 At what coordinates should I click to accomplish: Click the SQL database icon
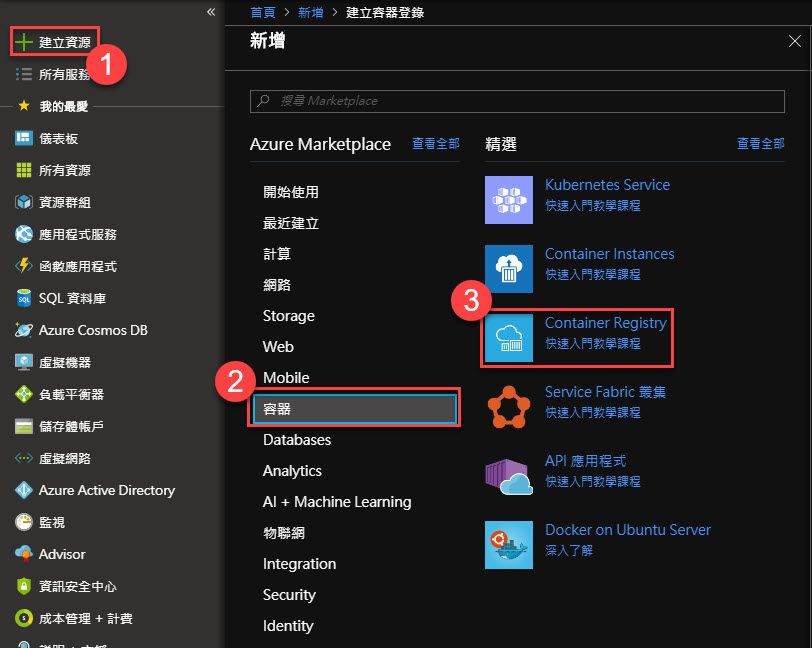coord(24,298)
